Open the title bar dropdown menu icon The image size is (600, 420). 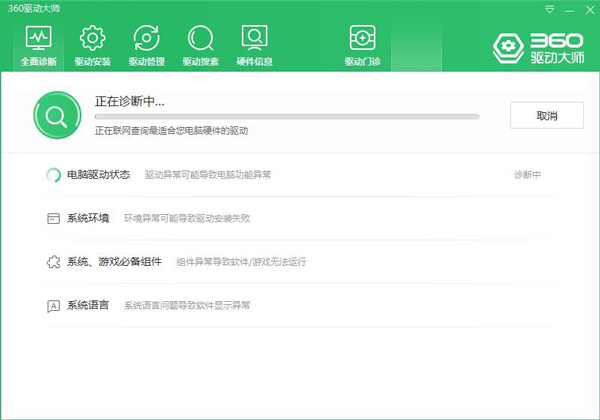pyautogui.click(x=549, y=10)
